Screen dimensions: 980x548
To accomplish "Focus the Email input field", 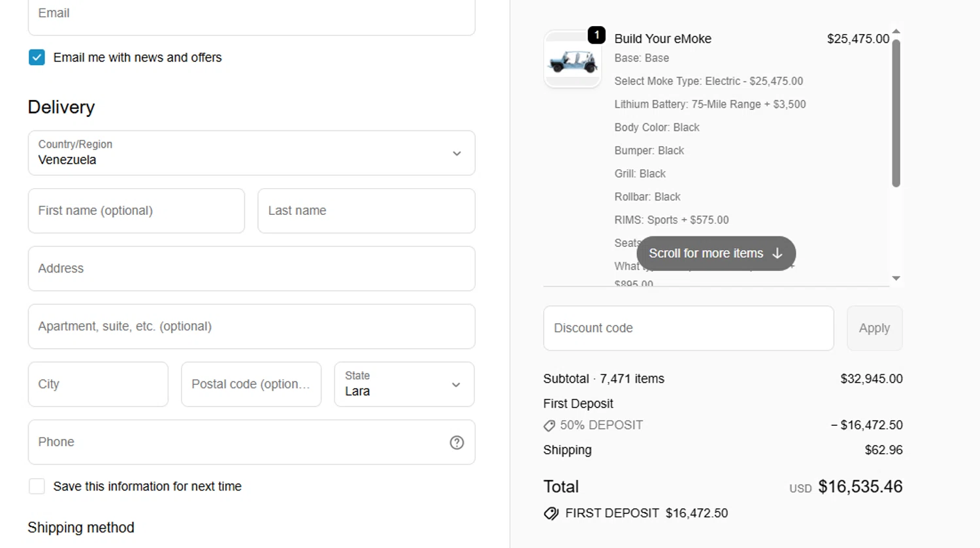I will 252,14.
